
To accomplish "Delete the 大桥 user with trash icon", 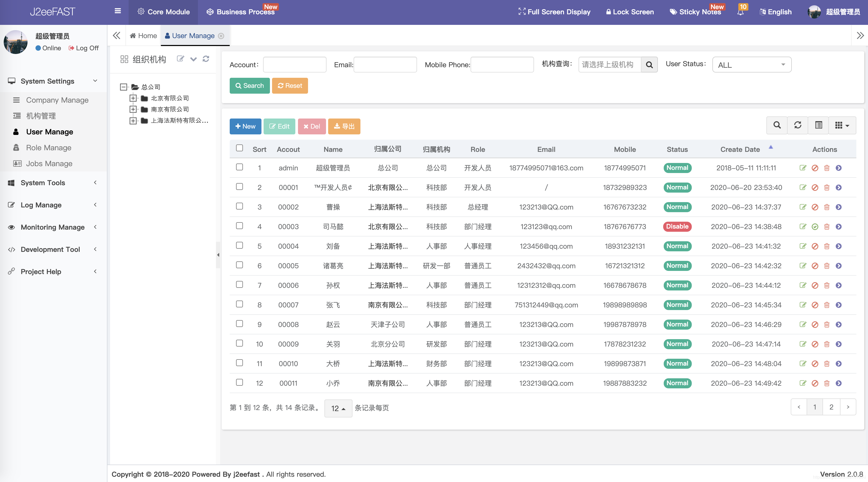I will [827, 363].
